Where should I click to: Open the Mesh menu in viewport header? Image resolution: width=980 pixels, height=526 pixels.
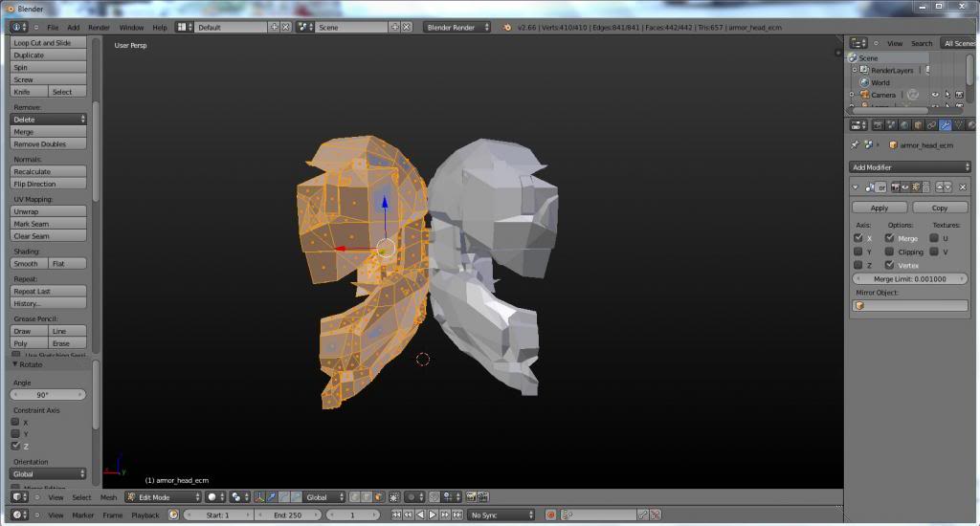[x=108, y=497]
